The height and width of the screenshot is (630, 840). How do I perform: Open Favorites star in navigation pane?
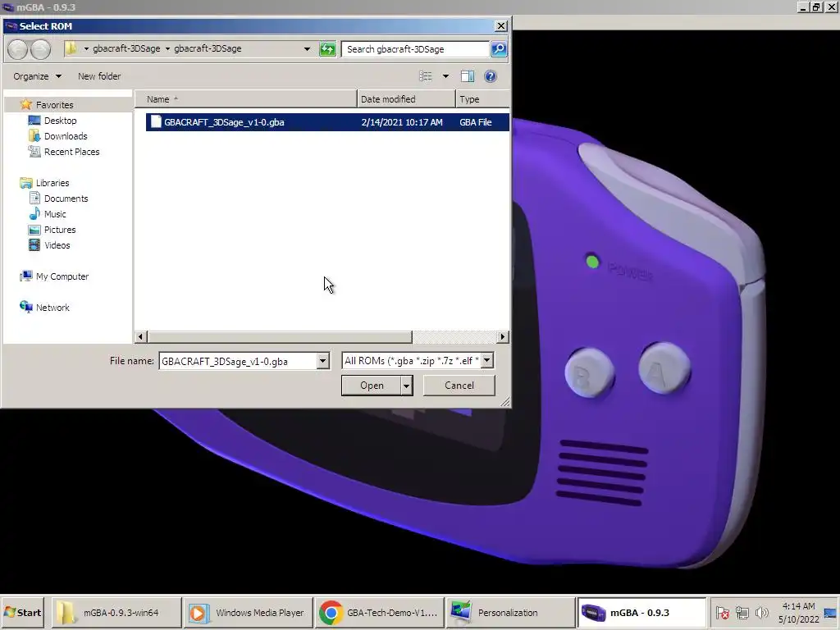(25, 104)
